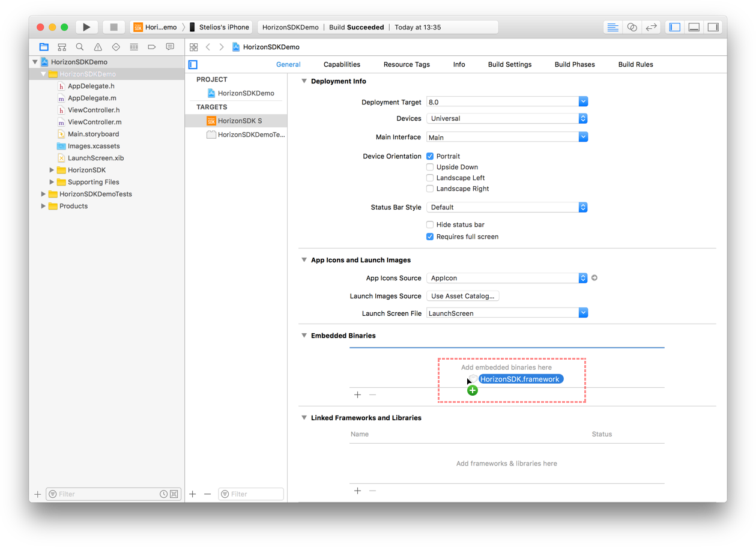Choose the Stelios's iPhone run destination
The height and width of the screenshot is (547, 756).
point(219,27)
